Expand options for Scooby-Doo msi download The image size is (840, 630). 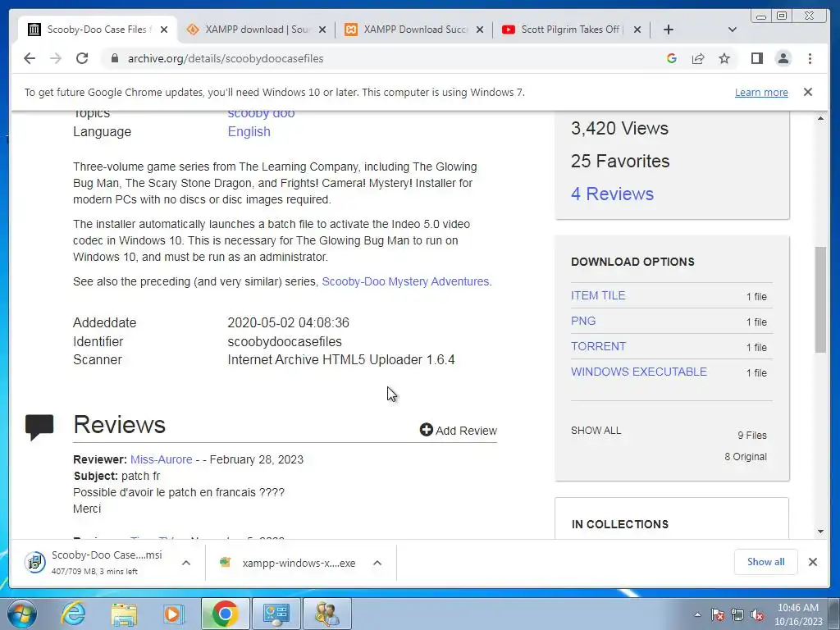(x=186, y=563)
